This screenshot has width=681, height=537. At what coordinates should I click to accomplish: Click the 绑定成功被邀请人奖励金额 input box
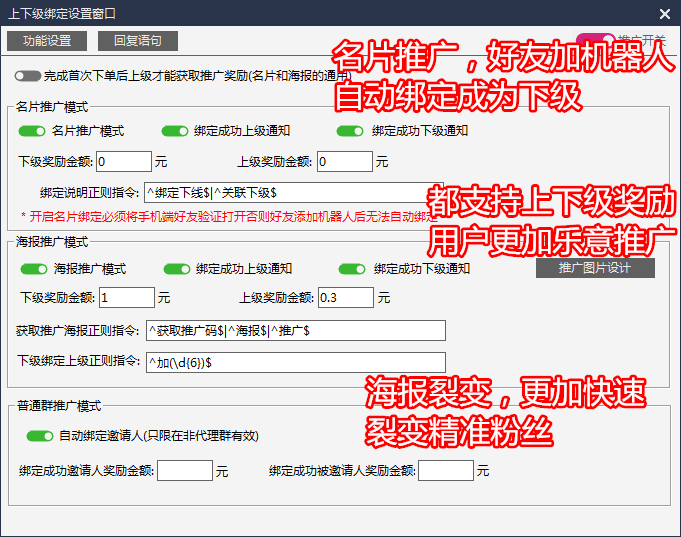tap(445, 470)
